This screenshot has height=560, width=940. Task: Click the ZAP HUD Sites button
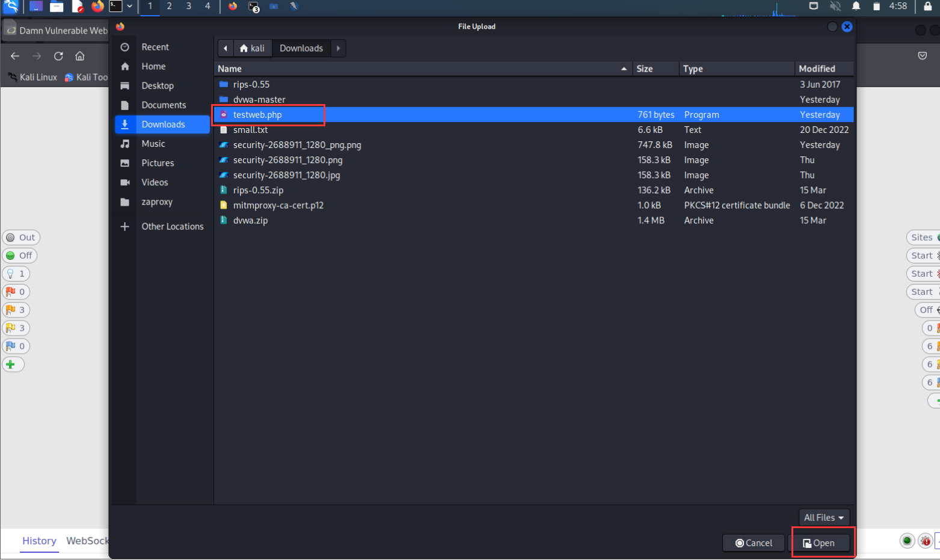click(924, 237)
